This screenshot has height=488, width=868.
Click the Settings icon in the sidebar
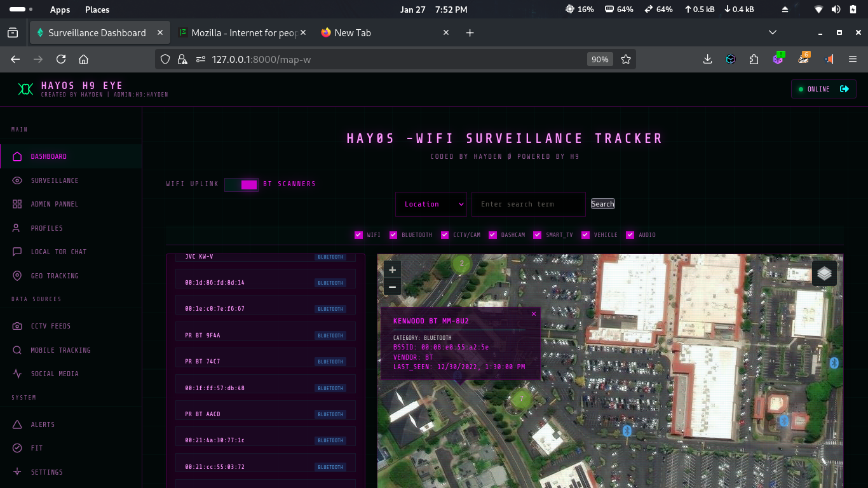click(17, 472)
